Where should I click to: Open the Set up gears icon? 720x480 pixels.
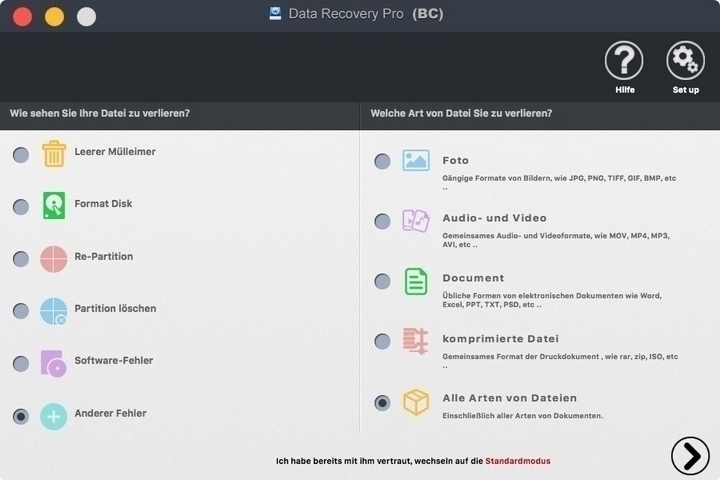(685, 60)
